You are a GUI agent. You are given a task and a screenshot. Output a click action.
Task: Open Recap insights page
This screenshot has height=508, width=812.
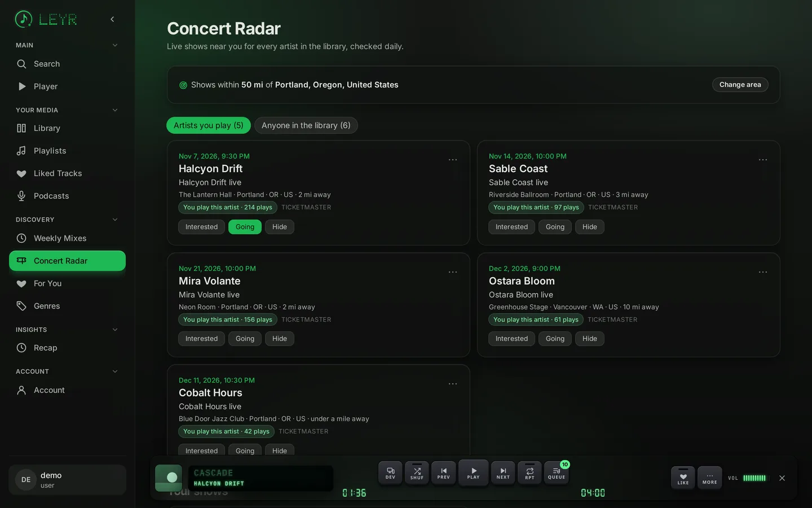pos(67,348)
